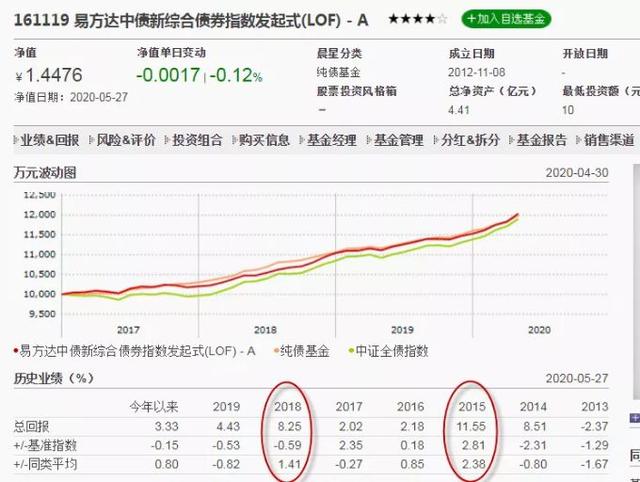Click the +/-基准指数 row label
The height and width of the screenshot is (482, 640).
(x=45, y=445)
